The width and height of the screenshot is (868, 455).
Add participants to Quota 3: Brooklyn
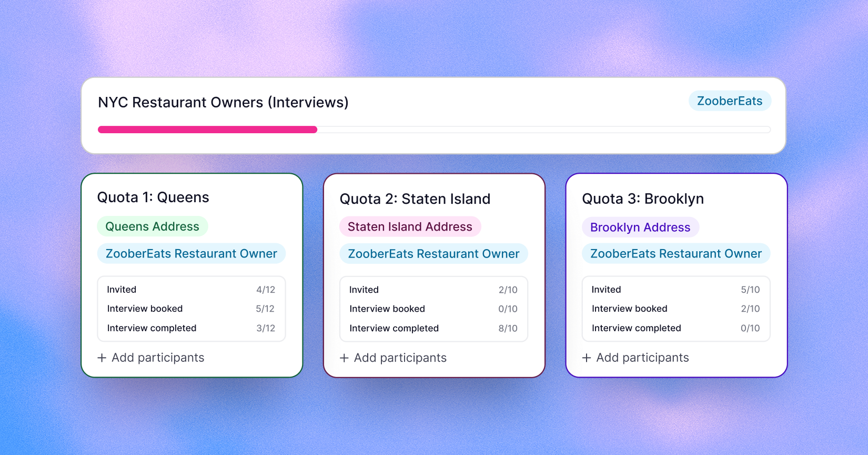[635, 358]
